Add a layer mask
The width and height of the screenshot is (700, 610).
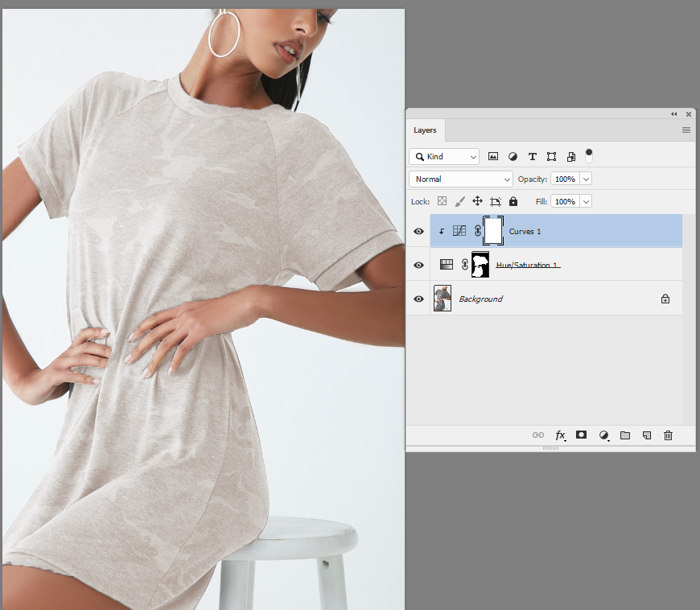click(581, 435)
